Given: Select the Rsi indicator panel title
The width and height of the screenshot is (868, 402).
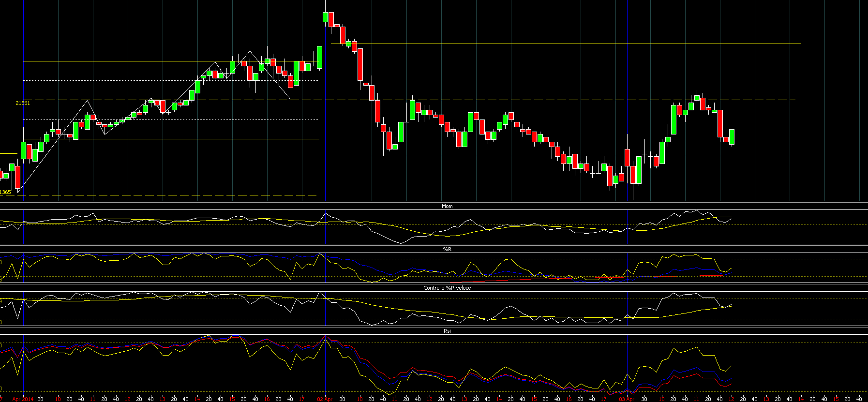Looking at the screenshot, I should tap(447, 331).
